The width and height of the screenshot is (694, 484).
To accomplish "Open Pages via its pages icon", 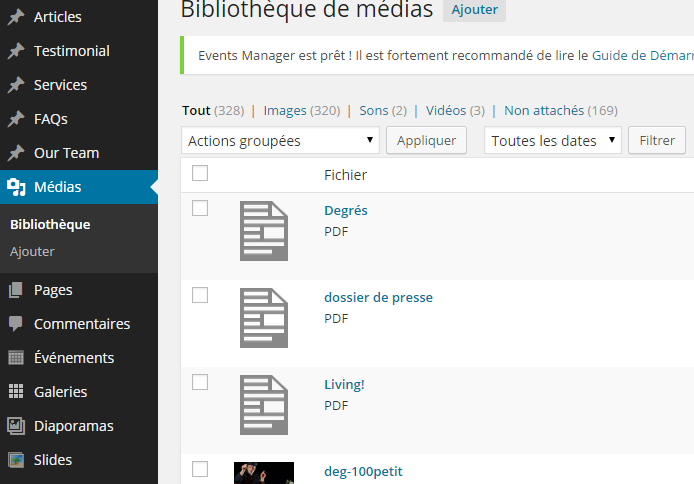I will [16, 290].
